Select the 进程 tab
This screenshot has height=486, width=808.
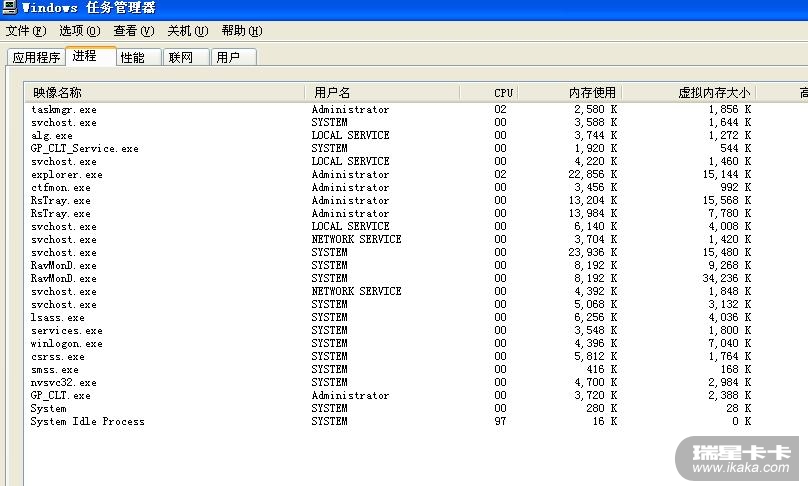91,56
